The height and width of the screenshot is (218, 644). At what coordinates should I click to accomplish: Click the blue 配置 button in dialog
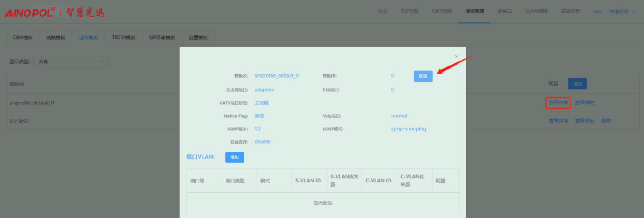pos(423,76)
